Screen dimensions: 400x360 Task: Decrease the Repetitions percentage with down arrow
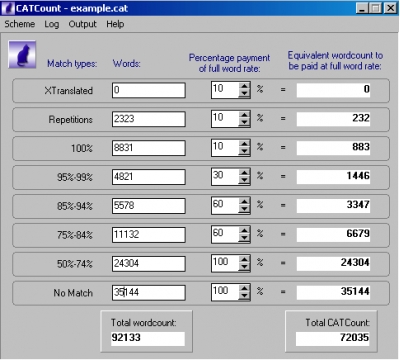(x=244, y=123)
